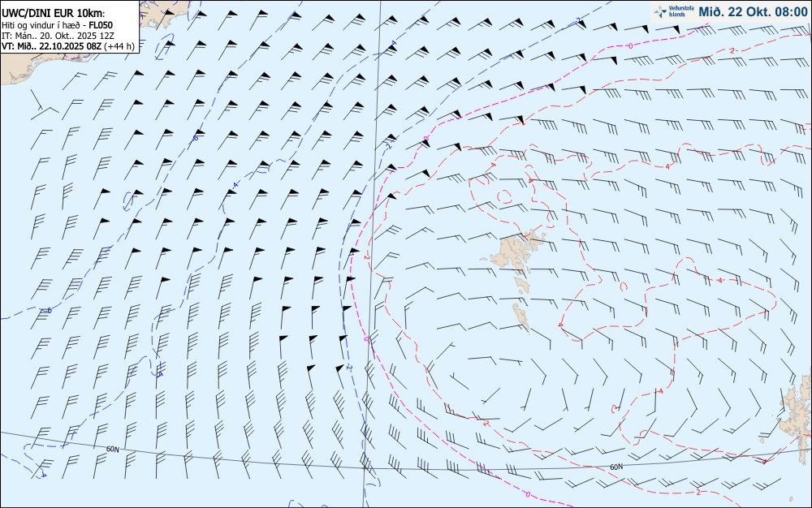This screenshot has height=508, width=812.
Task: Click the 'VT: Mið.. 22.10.2025 08Z (+44 h)' line
Action: click(x=68, y=46)
